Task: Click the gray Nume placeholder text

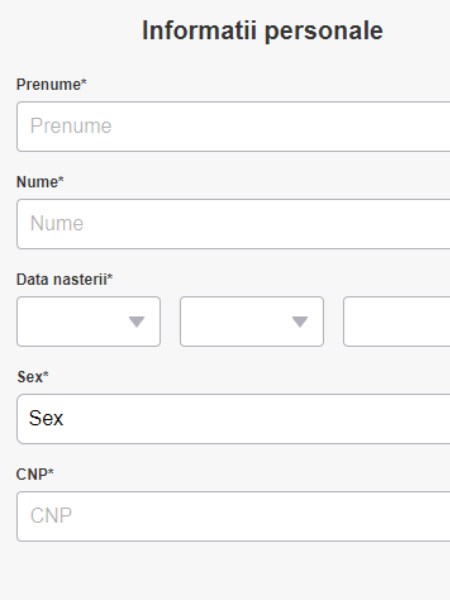Action: click(x=57, y=223)
